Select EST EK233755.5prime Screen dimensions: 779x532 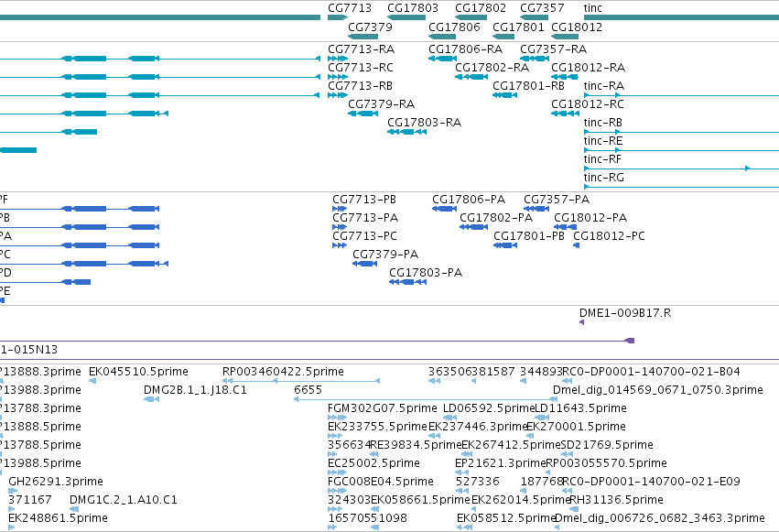click(x=335, y=436)
